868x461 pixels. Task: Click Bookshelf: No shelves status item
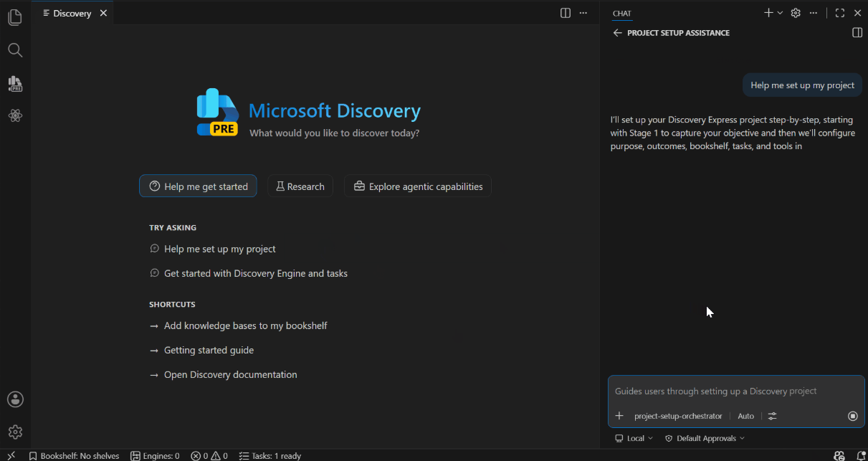[74, 455]
